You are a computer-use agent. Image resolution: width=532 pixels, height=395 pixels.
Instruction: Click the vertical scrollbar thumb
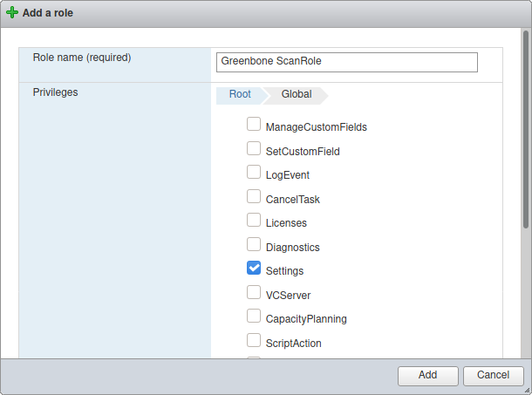click(526, 131)
